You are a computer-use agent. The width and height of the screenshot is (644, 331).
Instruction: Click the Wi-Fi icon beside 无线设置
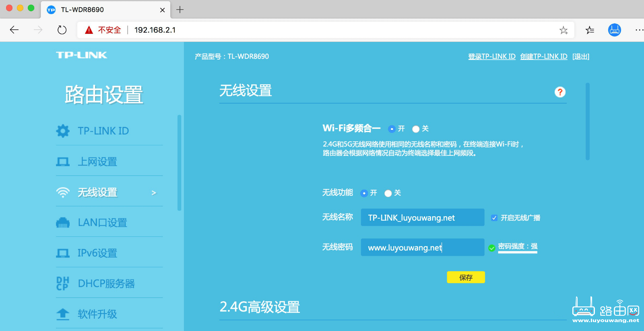point(63,192)
